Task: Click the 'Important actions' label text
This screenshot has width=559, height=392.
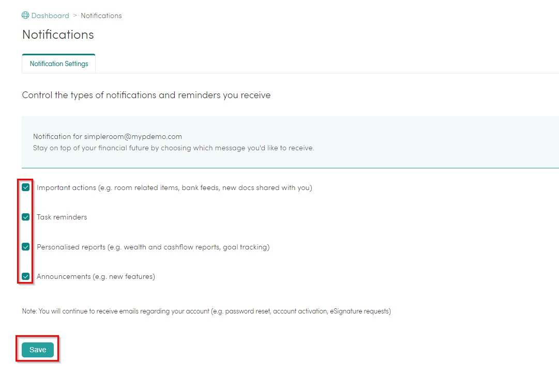Action: (174, 187)
